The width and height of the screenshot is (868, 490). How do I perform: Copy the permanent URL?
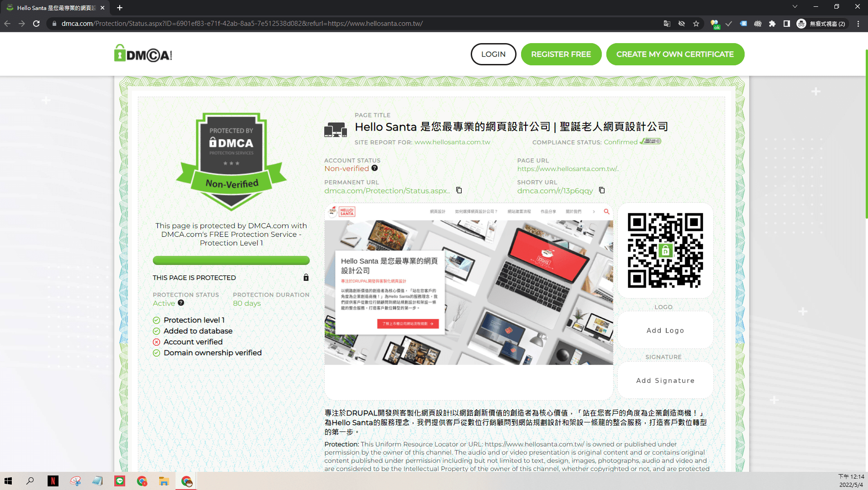pos(459,190)
